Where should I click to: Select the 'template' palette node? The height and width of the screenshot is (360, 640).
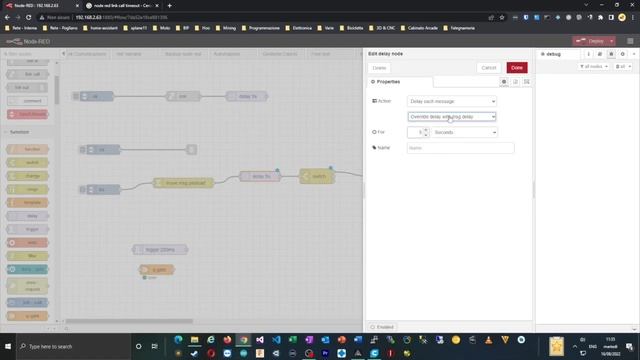pyautogui.click(x=28, y=202)
